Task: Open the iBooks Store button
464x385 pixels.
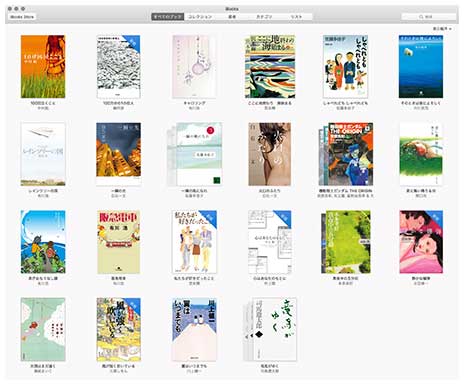Action: 22,17
